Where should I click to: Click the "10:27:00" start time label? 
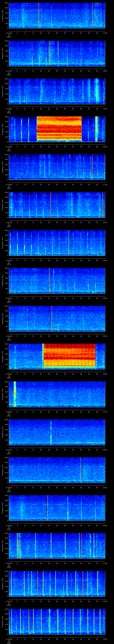9,450
